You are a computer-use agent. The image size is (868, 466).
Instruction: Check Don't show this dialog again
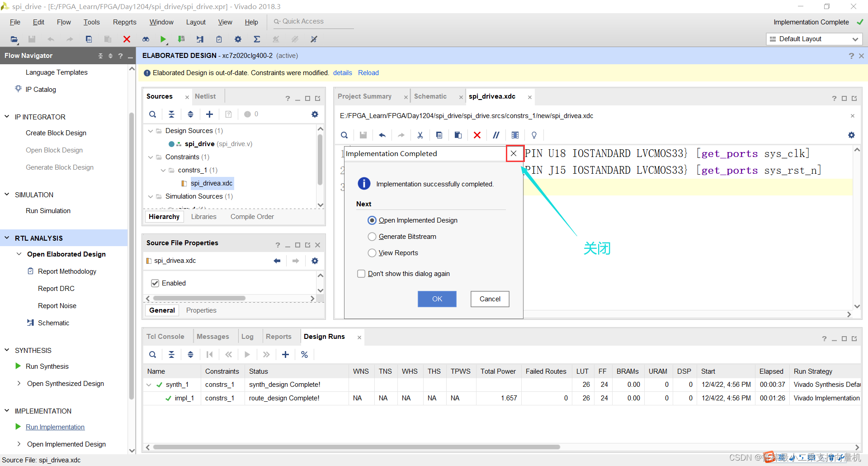pyautogui.click(x=361, y=274)
